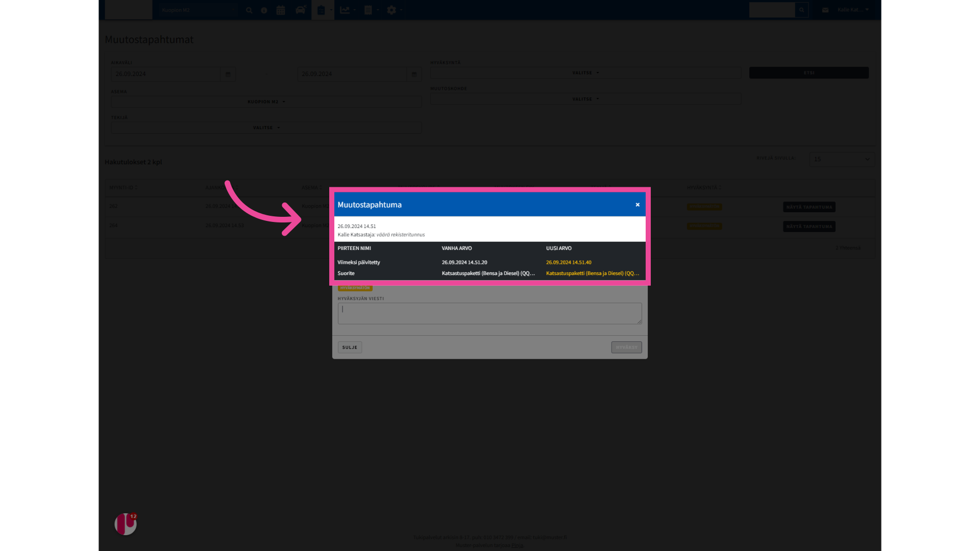Open the document/list icon

[x=368, y=9]
